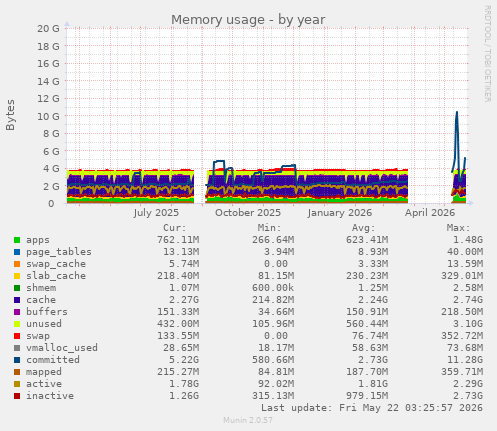Select the inactive legend label
Screen dimensions: 497x431
point(50,396)
